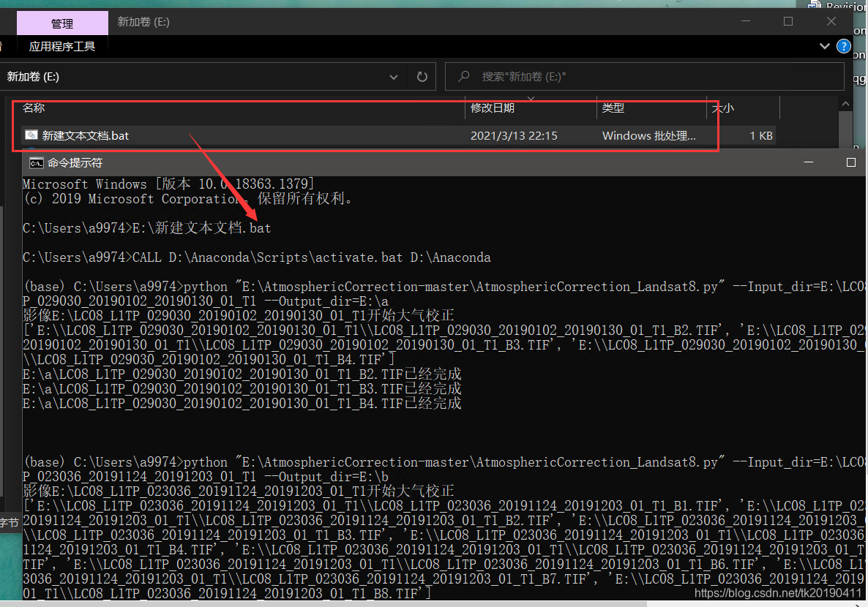Viewport: 868px width, 607px height.
Task: Maximize the Explorer 新加卷 (E:) window
Action: 788,21
